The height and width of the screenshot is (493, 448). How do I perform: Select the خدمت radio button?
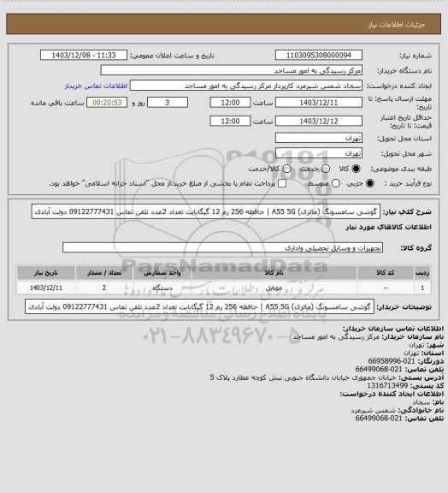click(x=326, y=169)
